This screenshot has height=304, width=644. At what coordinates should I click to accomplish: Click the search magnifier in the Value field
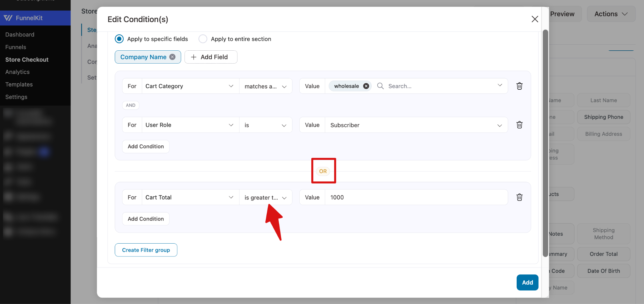[x=380, y=86]
